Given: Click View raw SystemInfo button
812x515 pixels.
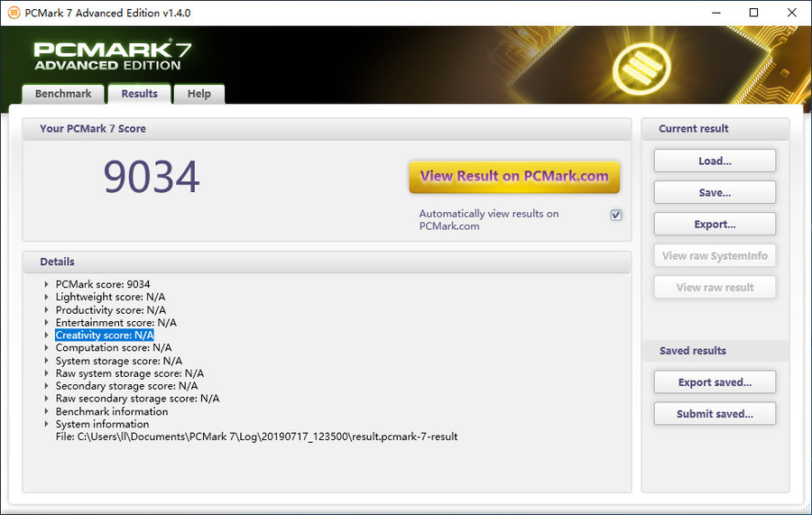Looking at the screenshot, I should [x=715, y=255].
